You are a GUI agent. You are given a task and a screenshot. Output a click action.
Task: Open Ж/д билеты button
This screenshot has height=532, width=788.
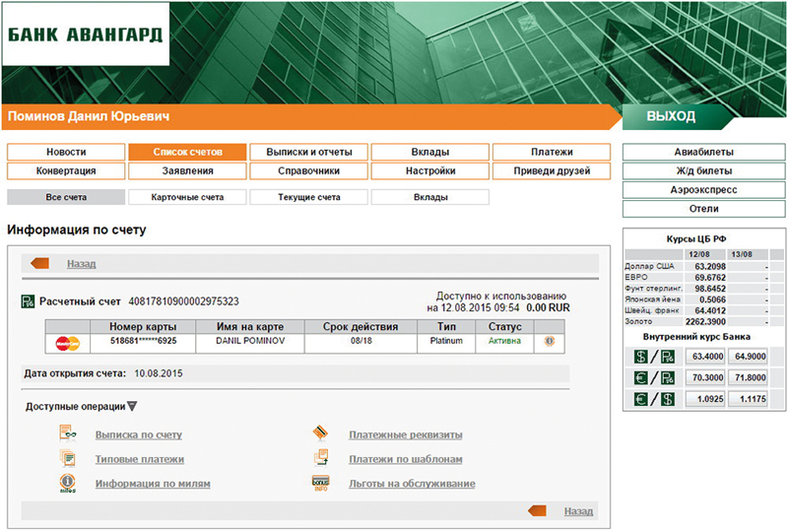tap(703, 171)
